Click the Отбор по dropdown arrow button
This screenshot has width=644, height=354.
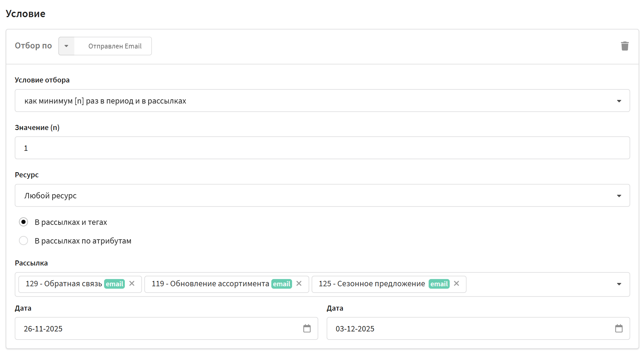click(x=66, y=46)
